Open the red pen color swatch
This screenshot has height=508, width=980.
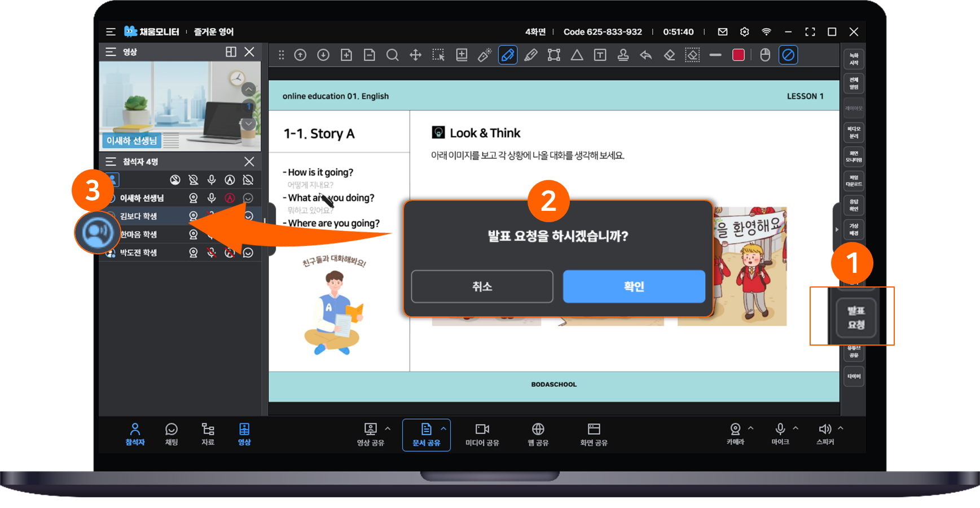pos(739,55)
